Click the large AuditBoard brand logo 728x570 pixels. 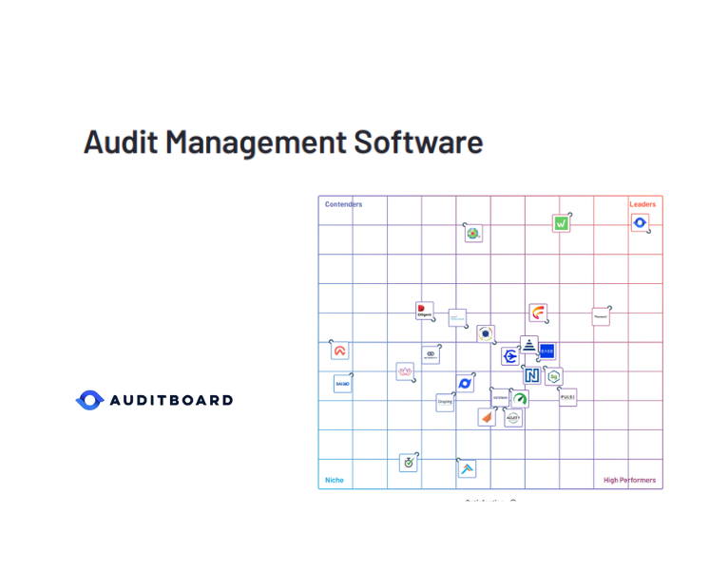pyautogui.click(x=154, y=400)
